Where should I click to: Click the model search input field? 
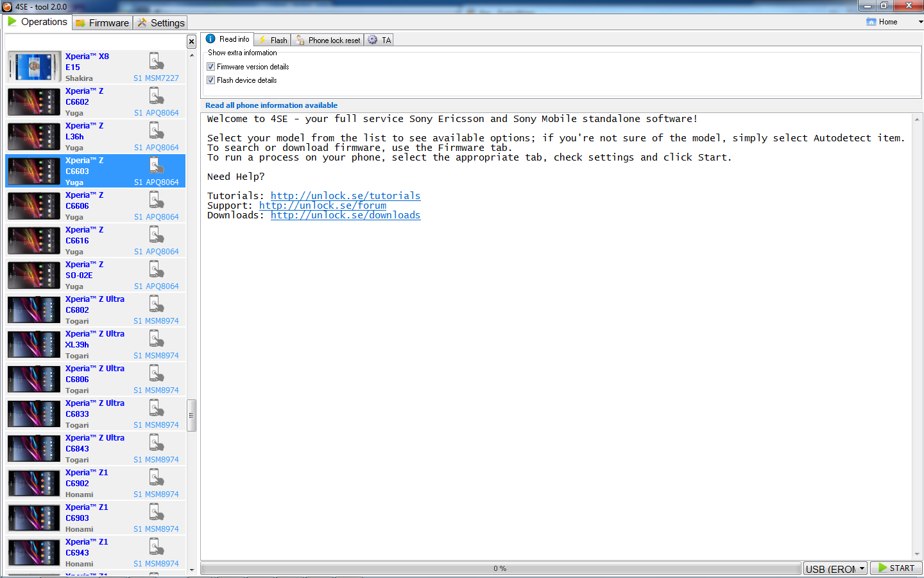(96, 42)
